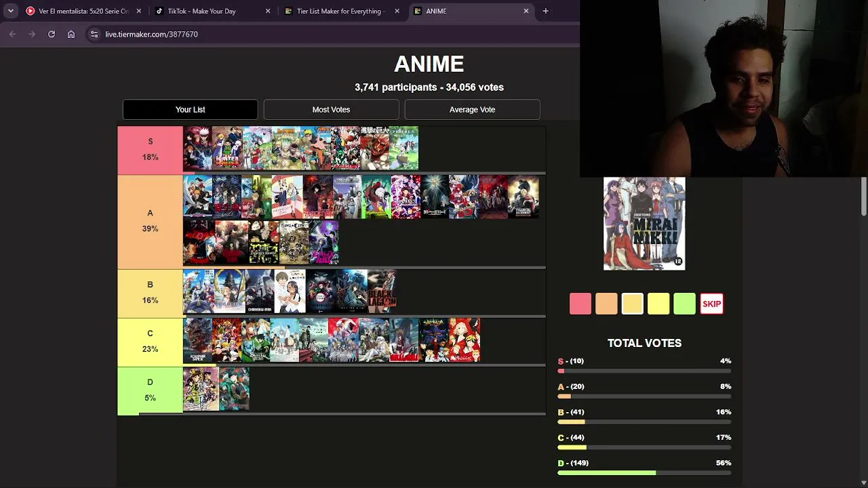Close the TikTok tab
Viewport: 868px width, 488px height.
point(268,11)
